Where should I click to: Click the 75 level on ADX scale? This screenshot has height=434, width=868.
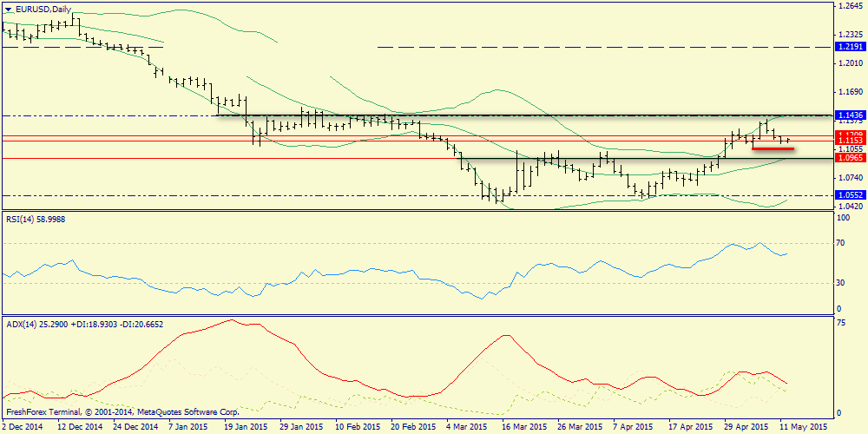coord(840,322)
